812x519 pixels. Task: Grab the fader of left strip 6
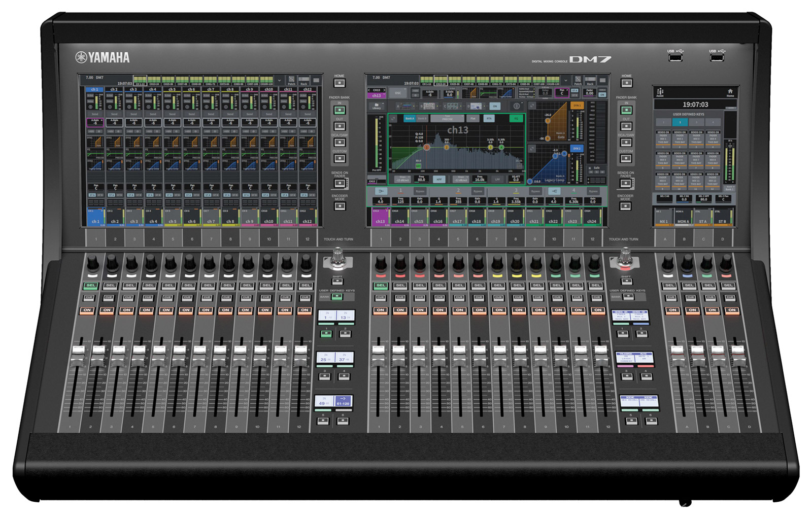pyautogui.click(x=179, y=351)
